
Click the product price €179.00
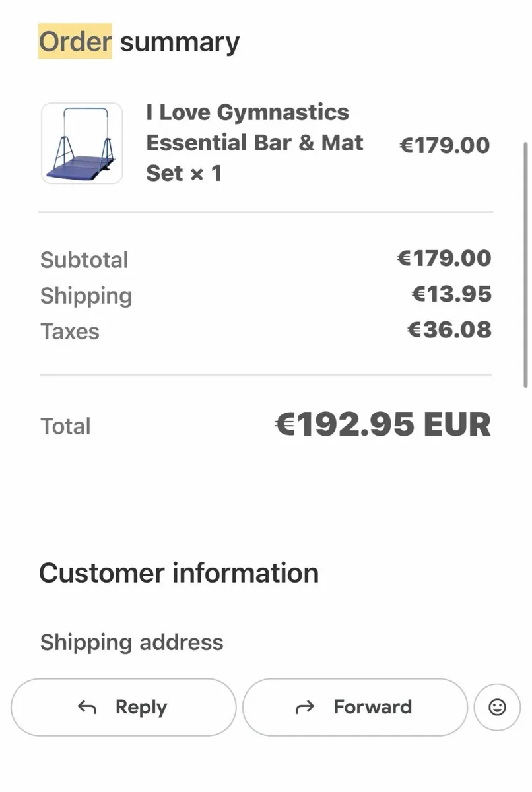pos(445,145)
